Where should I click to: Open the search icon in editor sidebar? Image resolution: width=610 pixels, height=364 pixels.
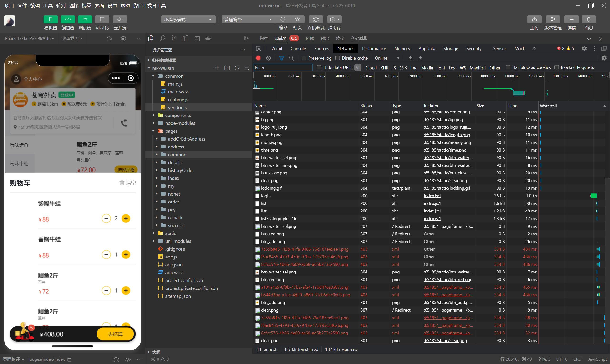[162, 39]
